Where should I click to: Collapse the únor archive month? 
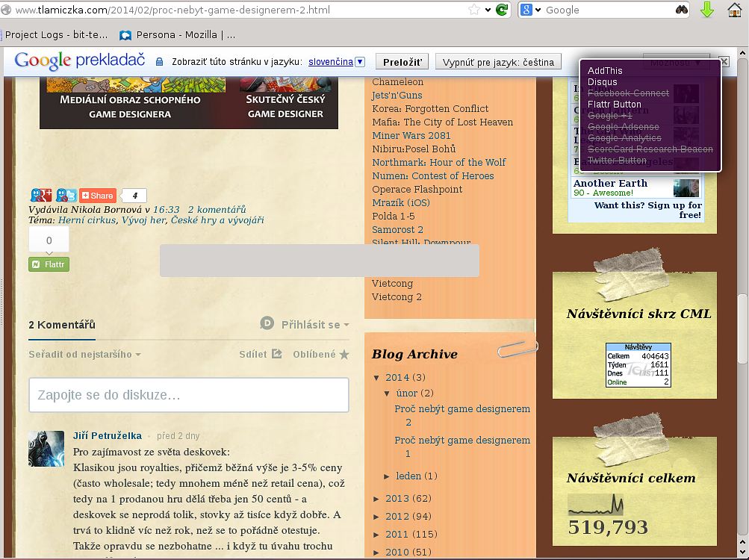(x=388, y=393)
